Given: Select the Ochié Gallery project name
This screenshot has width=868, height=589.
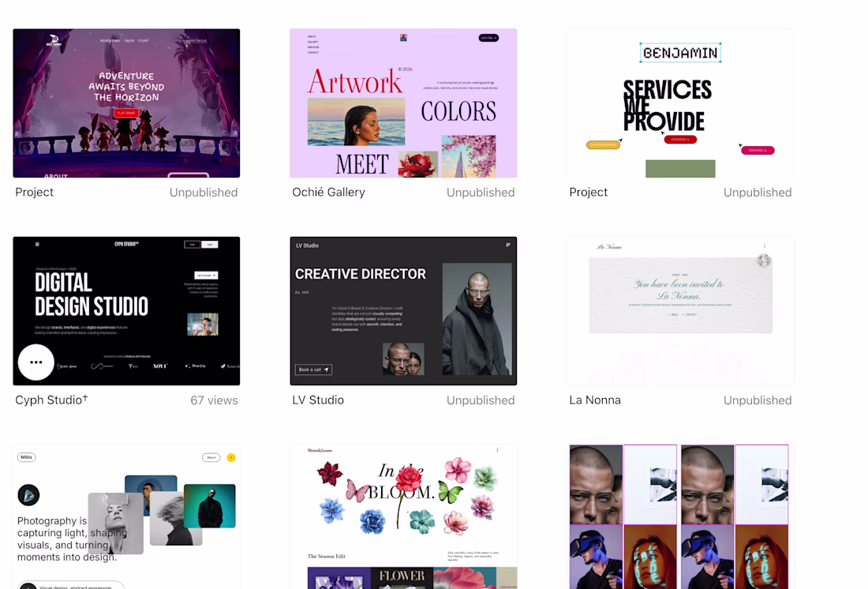Looking at the screenshot, I should 328,193.
